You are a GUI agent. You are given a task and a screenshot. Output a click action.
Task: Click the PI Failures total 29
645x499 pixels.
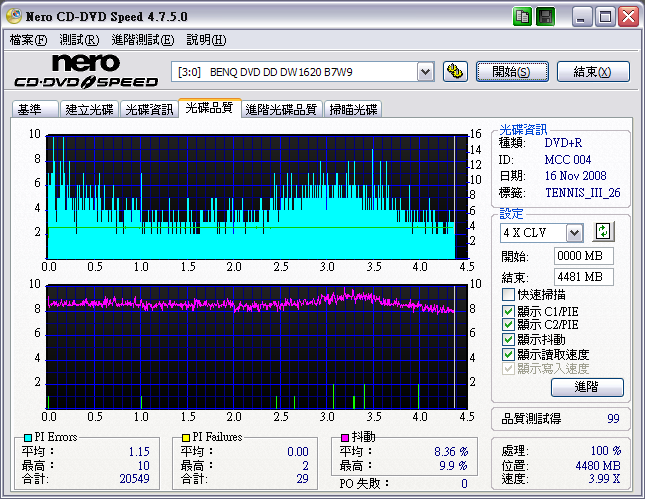click(x=302, y=479)
